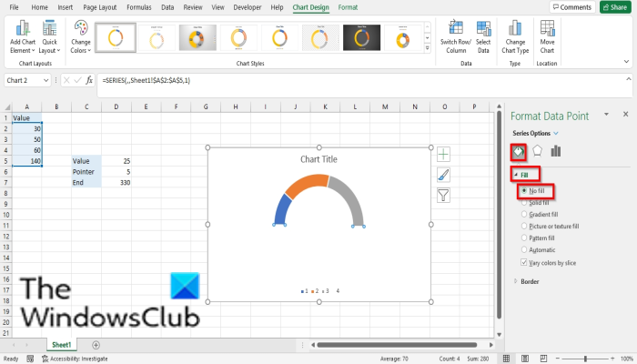This screenshot has height=364, width=637.
Task: Open Add Chart Element menu
Action: [x=23, y=37]
